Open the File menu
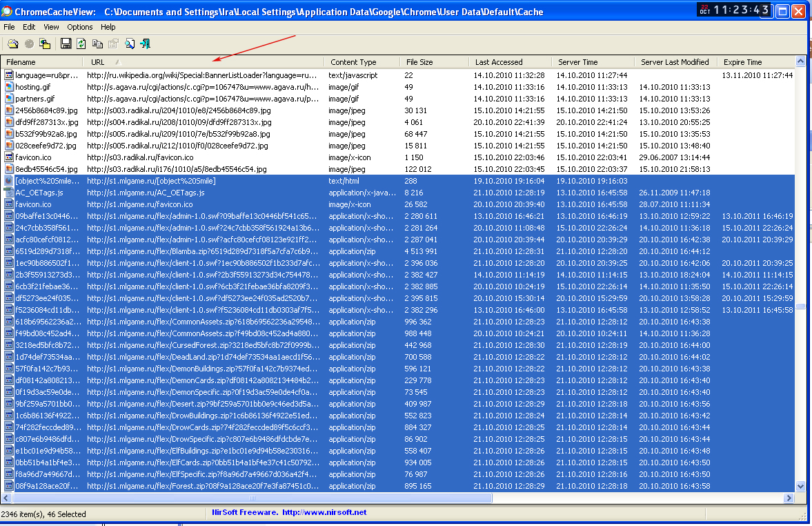The image size is (812, 526). [9, 27]
